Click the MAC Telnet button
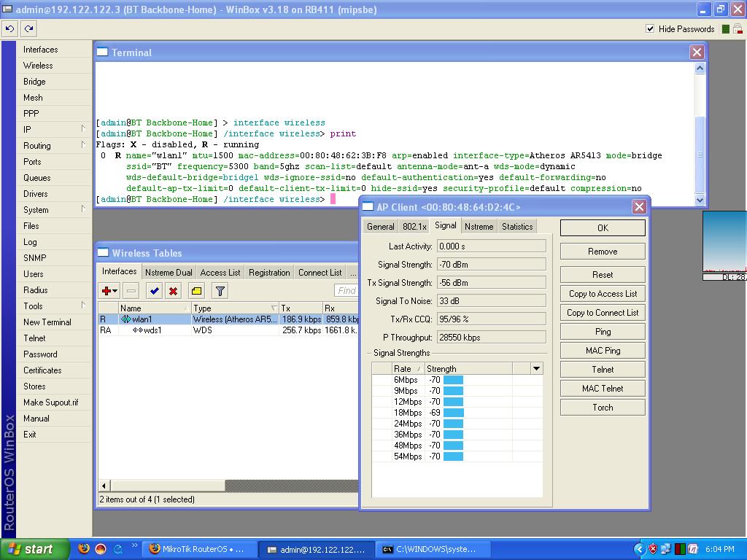 pos(603,388)
